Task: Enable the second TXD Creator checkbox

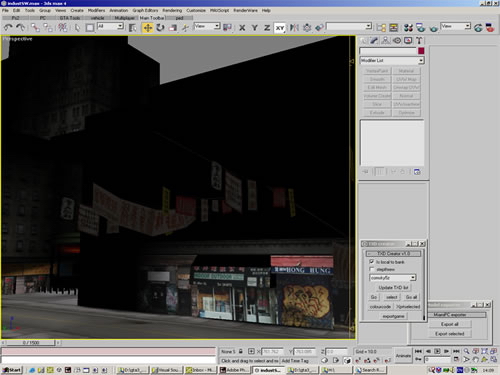Action: coord(371,269)
